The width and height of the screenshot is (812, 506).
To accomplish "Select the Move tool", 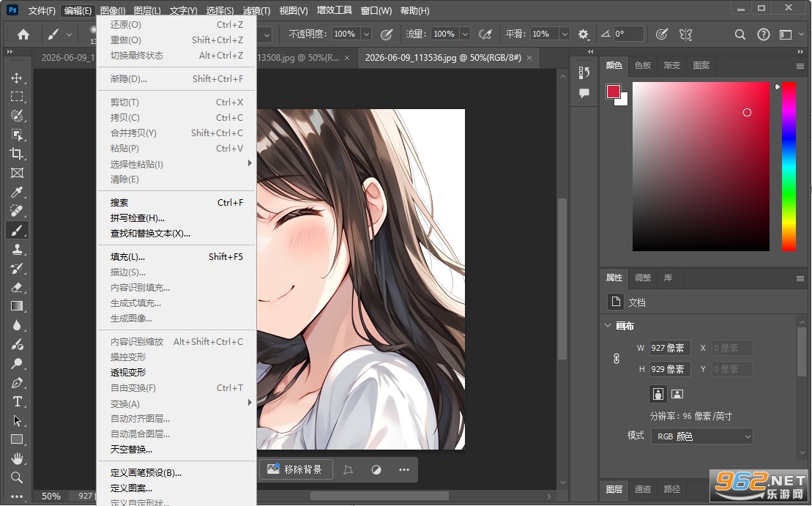I will tap(17, 78).
